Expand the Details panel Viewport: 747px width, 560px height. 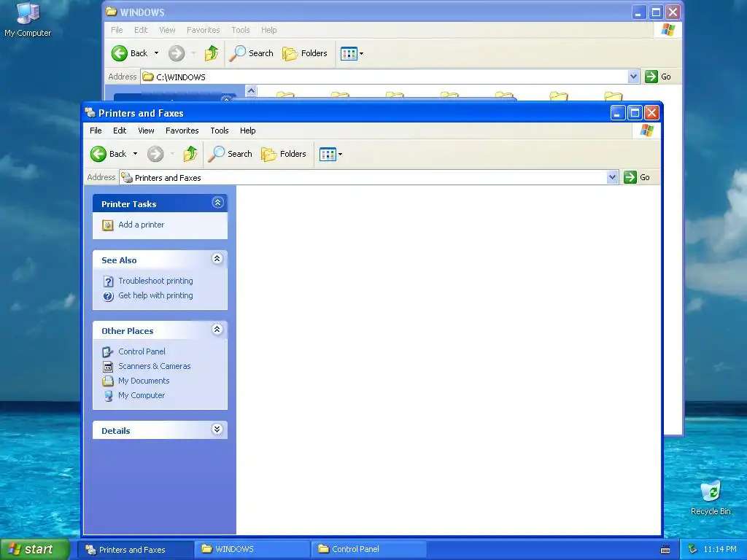(217, 429)
